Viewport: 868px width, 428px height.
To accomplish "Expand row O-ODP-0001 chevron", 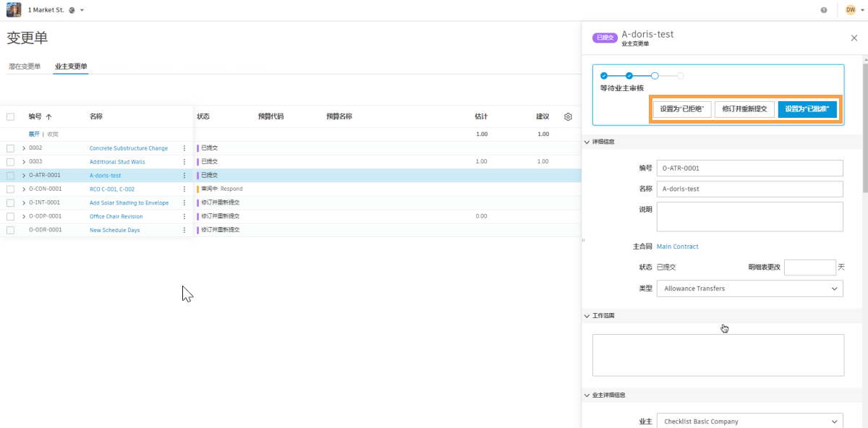I will coord(24,216).
